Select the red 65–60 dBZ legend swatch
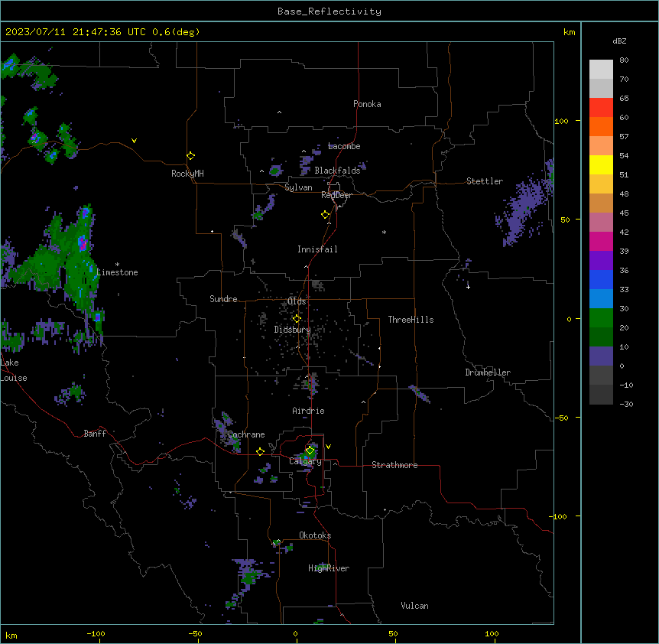This screenshot has height=644, width=659. [601, 107]
